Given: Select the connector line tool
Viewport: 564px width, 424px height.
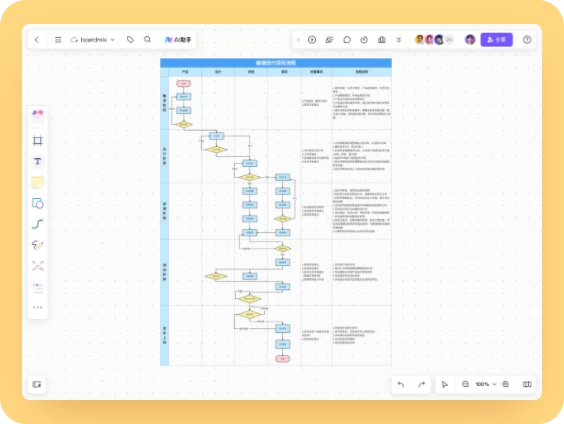Looking at the screenshot, I should click(x=38, y=224).
